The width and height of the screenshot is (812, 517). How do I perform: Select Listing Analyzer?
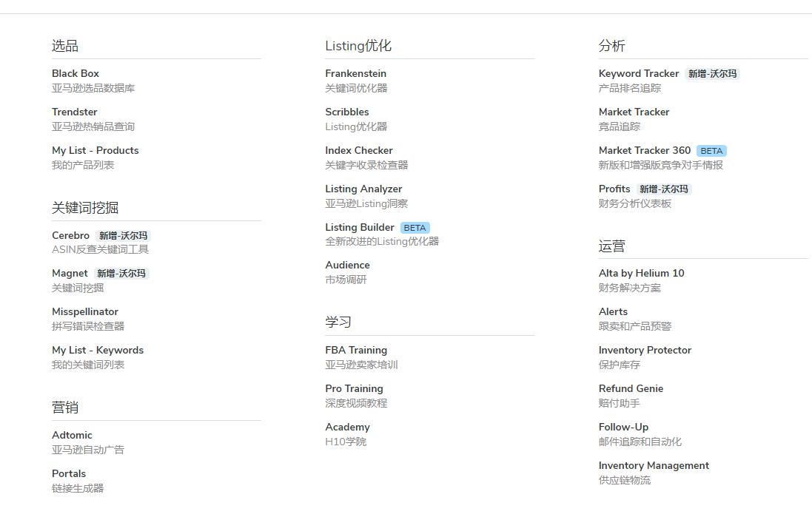click(x=363, y=189)
